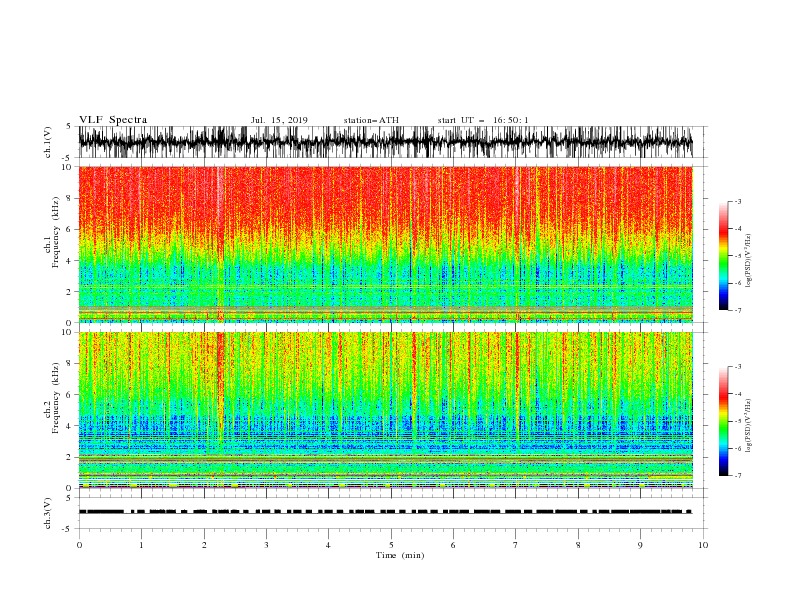Click the date 'Jul. 15, 2019'

click(279, 120)
